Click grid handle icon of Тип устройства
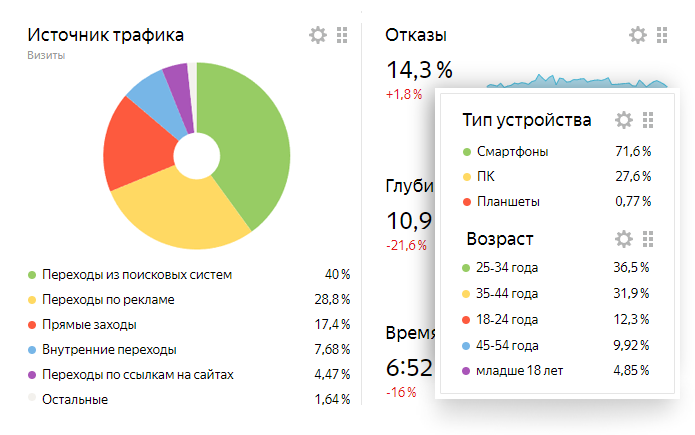 647,120
